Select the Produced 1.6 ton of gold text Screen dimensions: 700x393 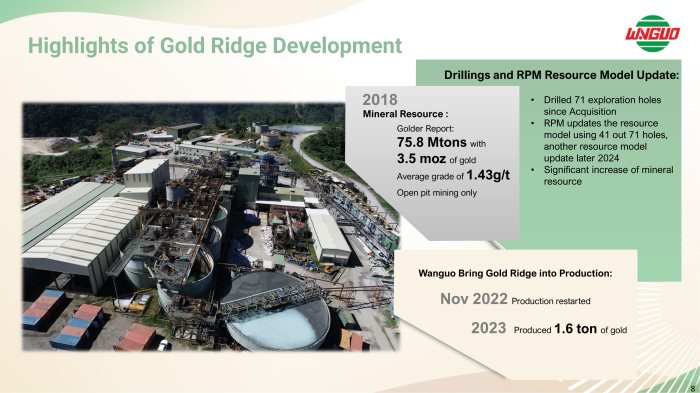coord(570,329)
